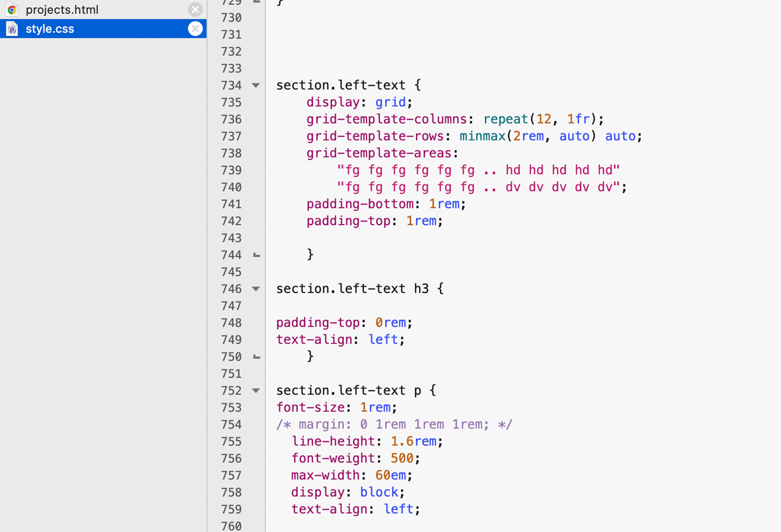
Task: Click 'padding-top: 1rem;' line
Action: 374,221
